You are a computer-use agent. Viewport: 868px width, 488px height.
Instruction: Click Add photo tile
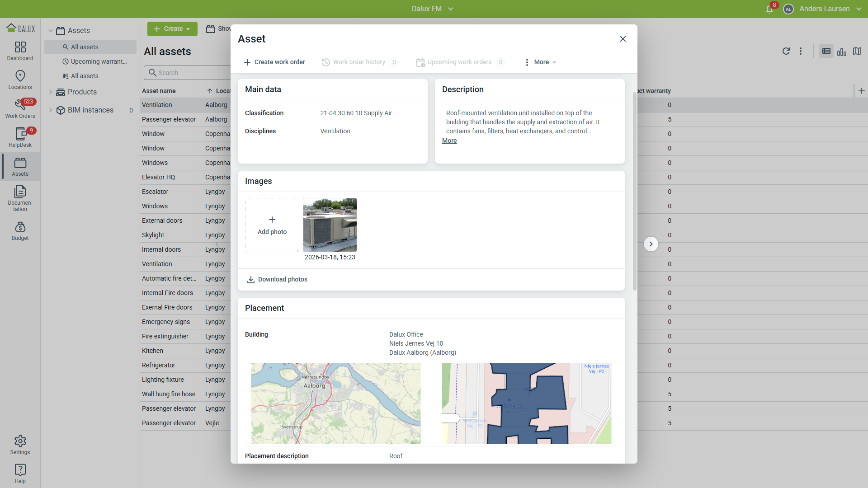[272, 225]
